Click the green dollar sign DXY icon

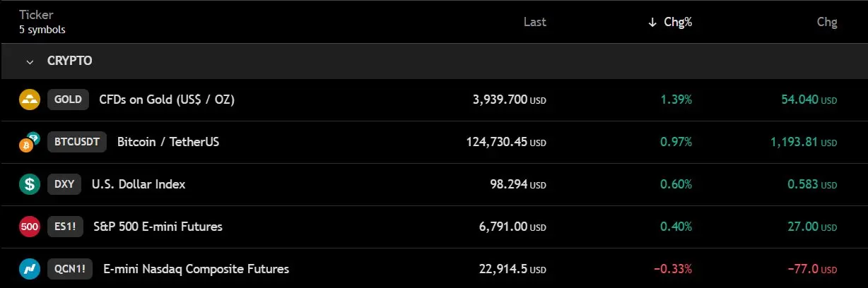(x=30, y=184)
